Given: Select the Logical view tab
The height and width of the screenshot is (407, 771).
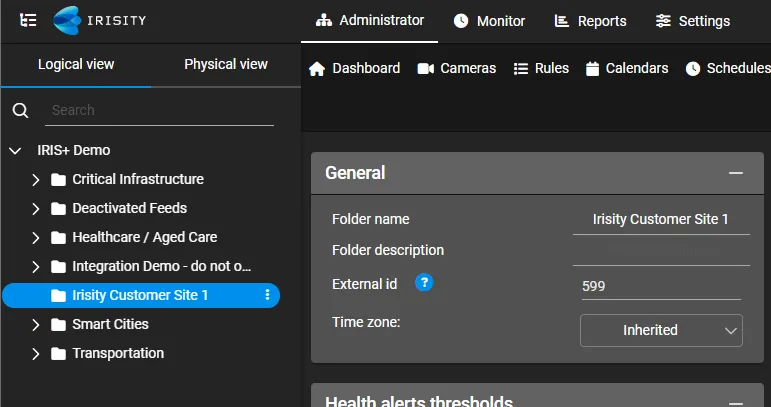Looking at the screenshot, I should [x=76, y=64].
